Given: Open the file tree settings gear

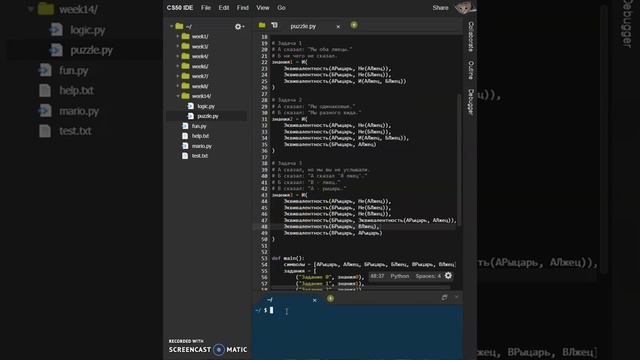Looking at the screenshot, I should tap(238, 27).
